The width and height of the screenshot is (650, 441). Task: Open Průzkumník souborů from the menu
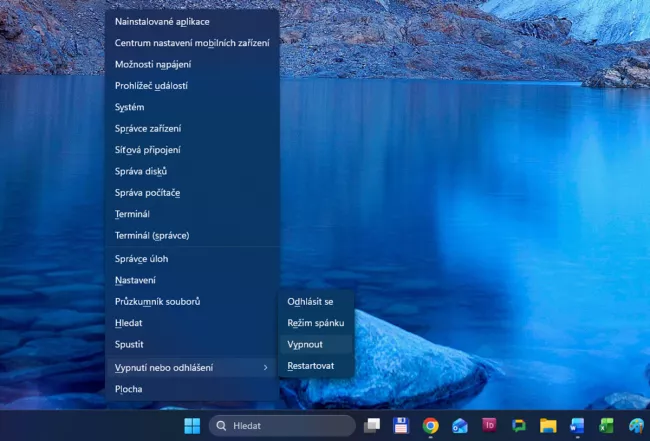[x=157, y=301]
